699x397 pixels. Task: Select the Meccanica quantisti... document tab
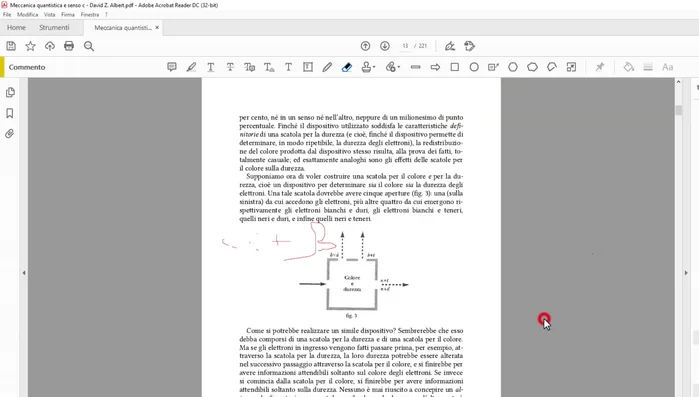tap(123, 28)
